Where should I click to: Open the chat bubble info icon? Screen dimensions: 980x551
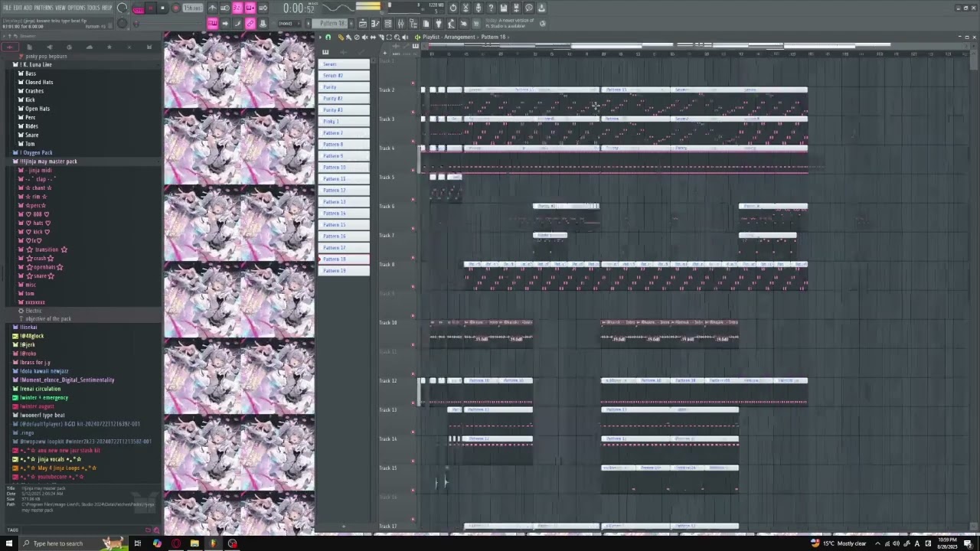coord(528,8)
